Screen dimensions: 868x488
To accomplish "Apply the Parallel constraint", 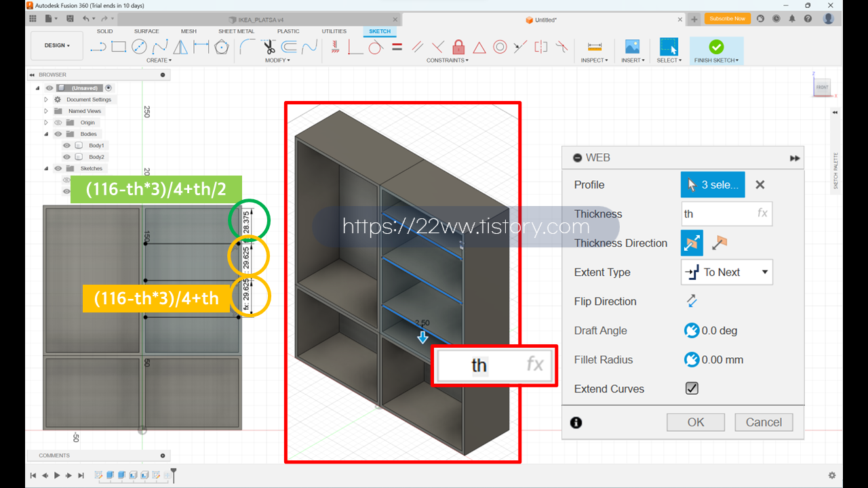I will 418,47.
